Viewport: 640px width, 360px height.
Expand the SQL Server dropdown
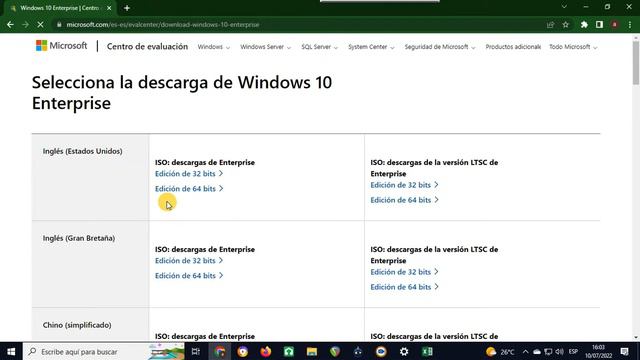tap(320, 47)
